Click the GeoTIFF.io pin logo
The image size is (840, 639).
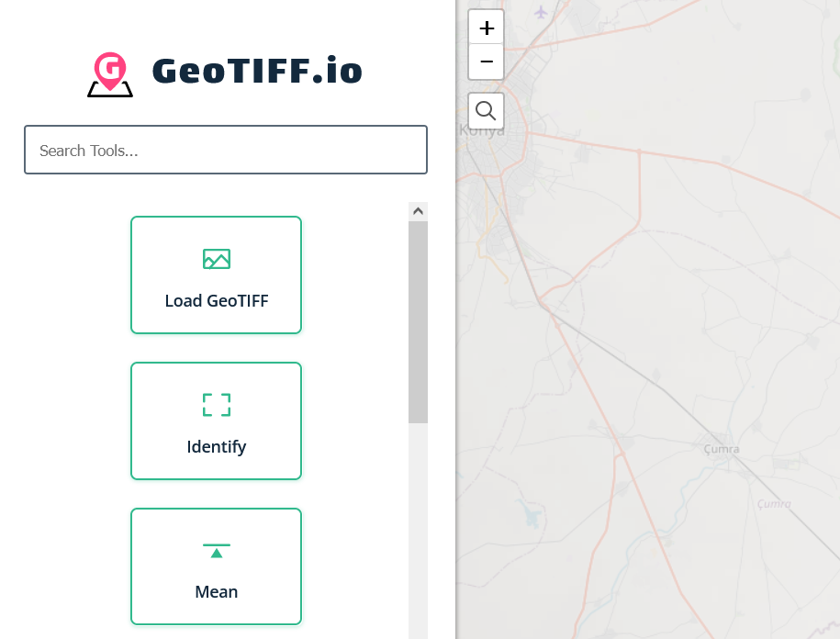[110, 72]
